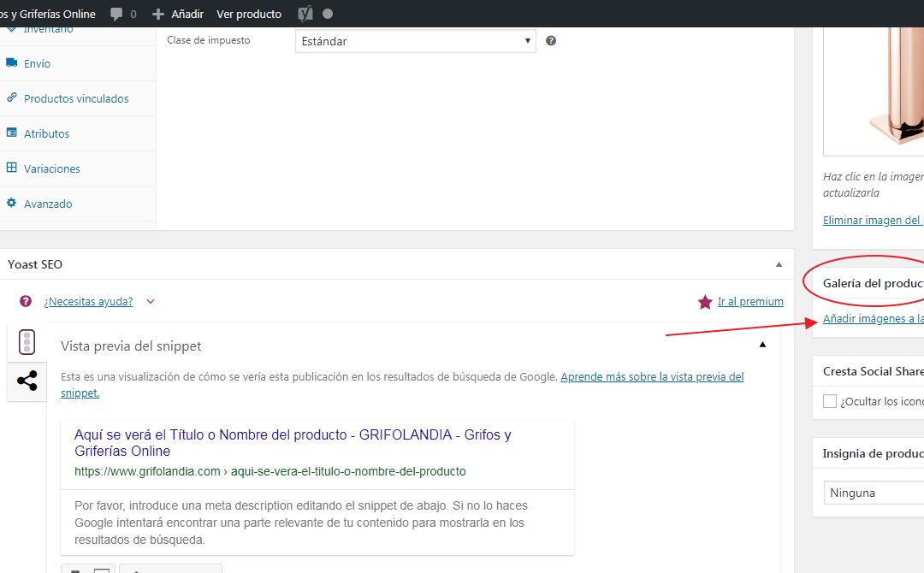Click the Vista previa del snippet heading

(x=131, y=346)
